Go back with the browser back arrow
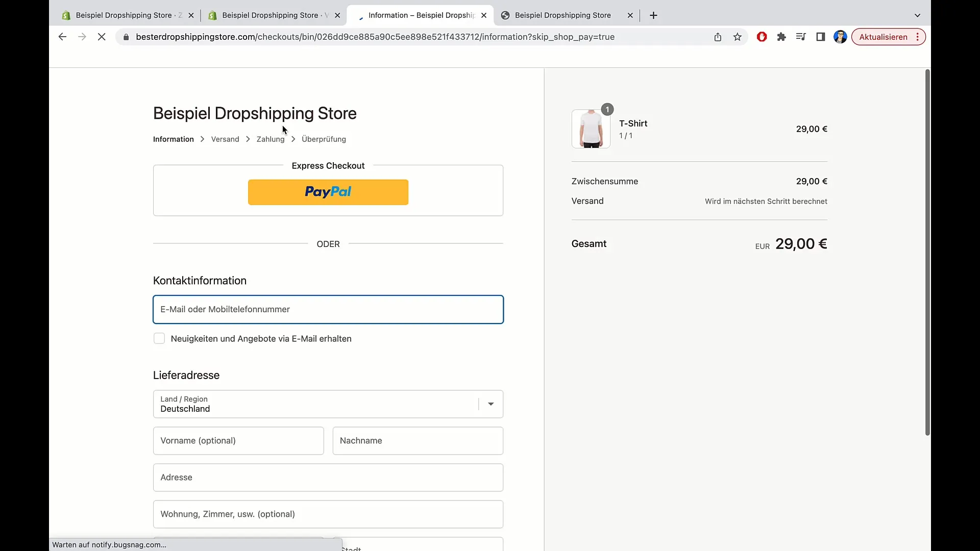This screenshot has width=980, height=551. pos(62,37)
